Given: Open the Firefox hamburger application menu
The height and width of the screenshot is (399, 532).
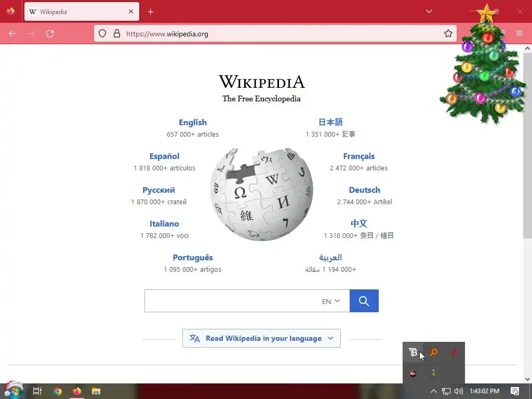Looking at the screenshot, I should 520,33.
